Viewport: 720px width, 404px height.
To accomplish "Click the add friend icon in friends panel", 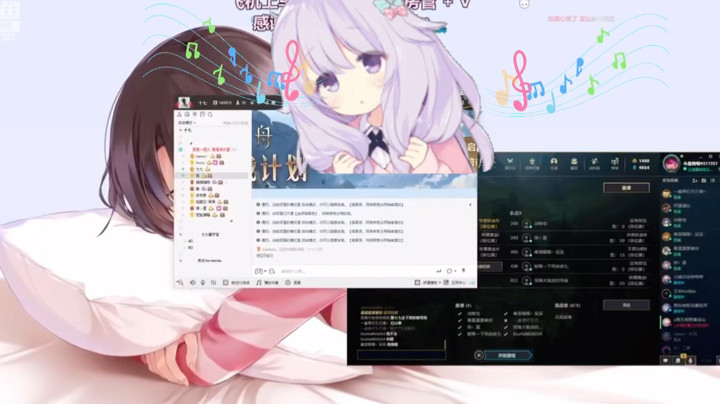I will pos(695,180).
